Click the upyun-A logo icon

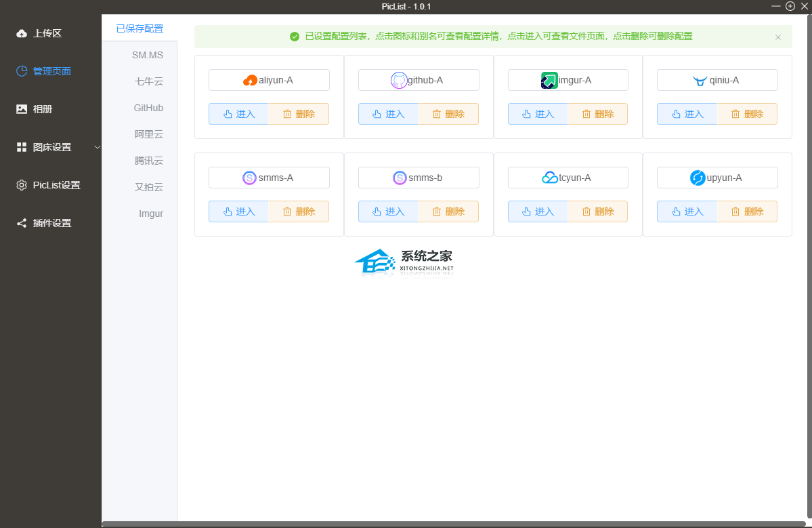point(698,178)
